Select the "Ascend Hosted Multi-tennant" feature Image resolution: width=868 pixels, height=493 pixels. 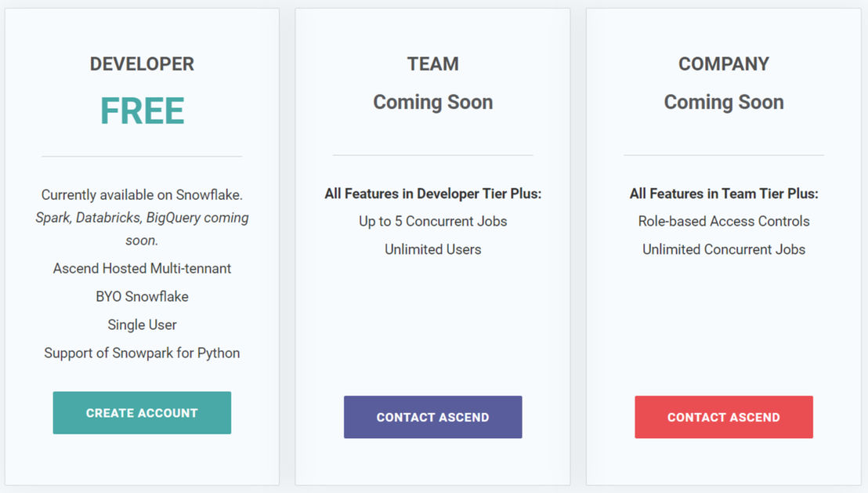(x=142, y=269)
